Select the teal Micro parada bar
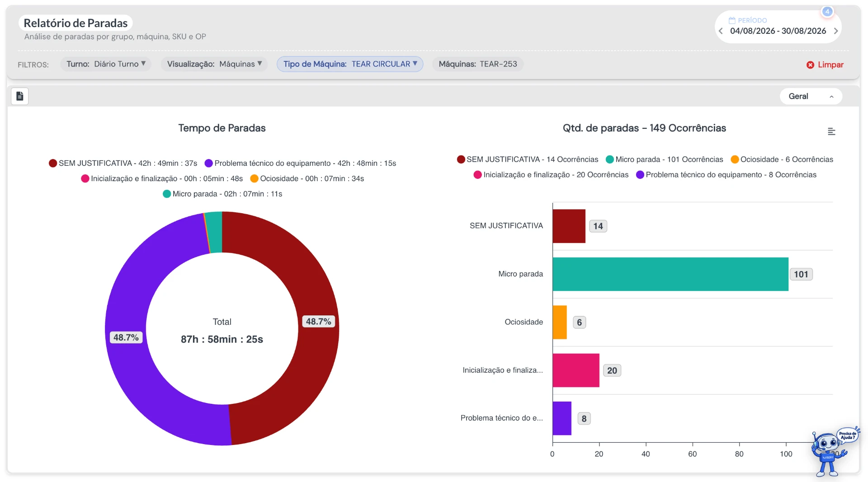This screenshot has width=868, height=482. click(670, 274)
